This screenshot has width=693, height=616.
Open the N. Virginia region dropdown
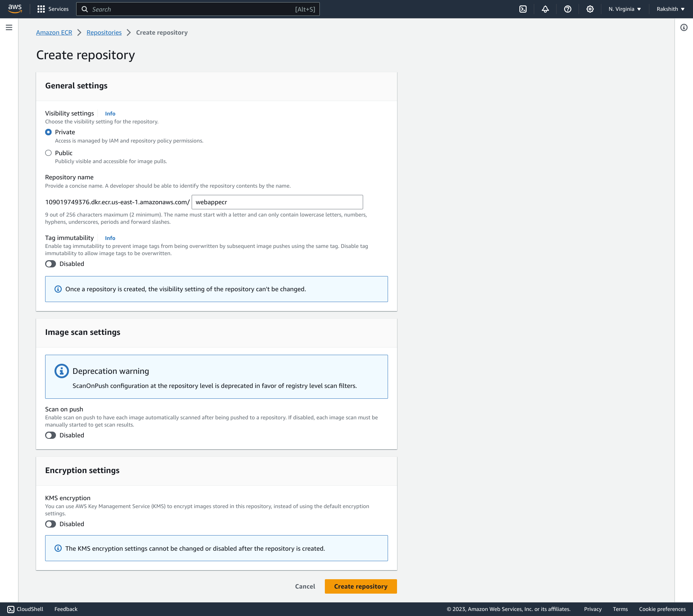tap(624, 9)
